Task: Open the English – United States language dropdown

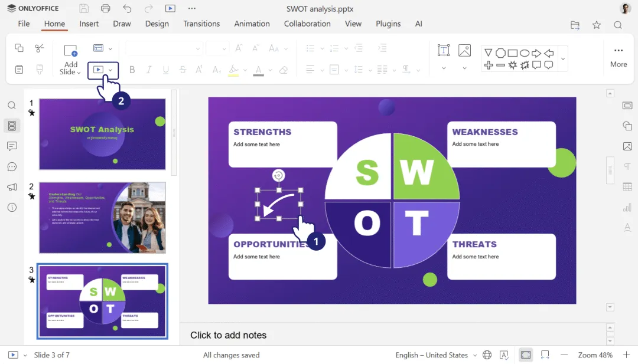Action: [x=436, y=355]
